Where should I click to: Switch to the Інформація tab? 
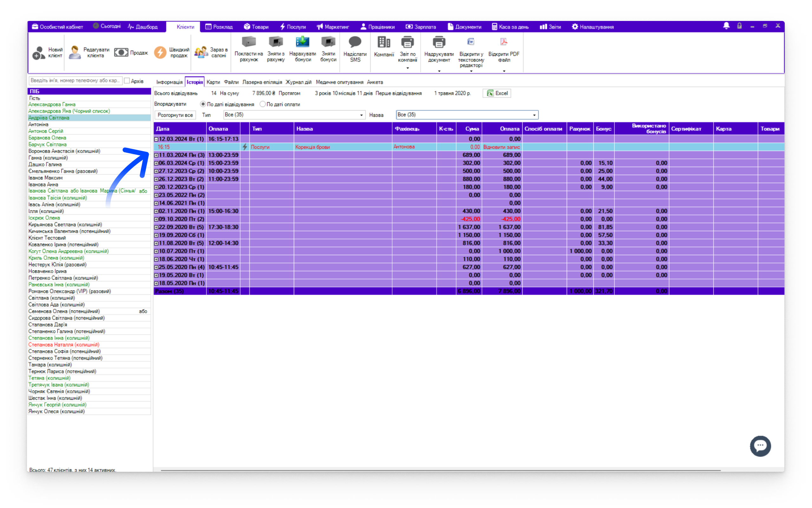[169, 82]
